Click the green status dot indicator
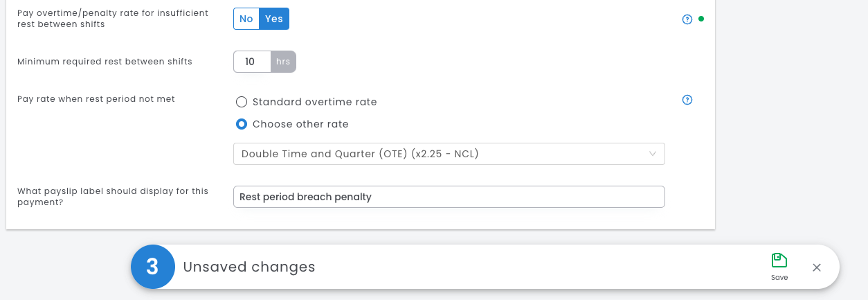This screenshot has width=868, height=300. pos(701,19)
